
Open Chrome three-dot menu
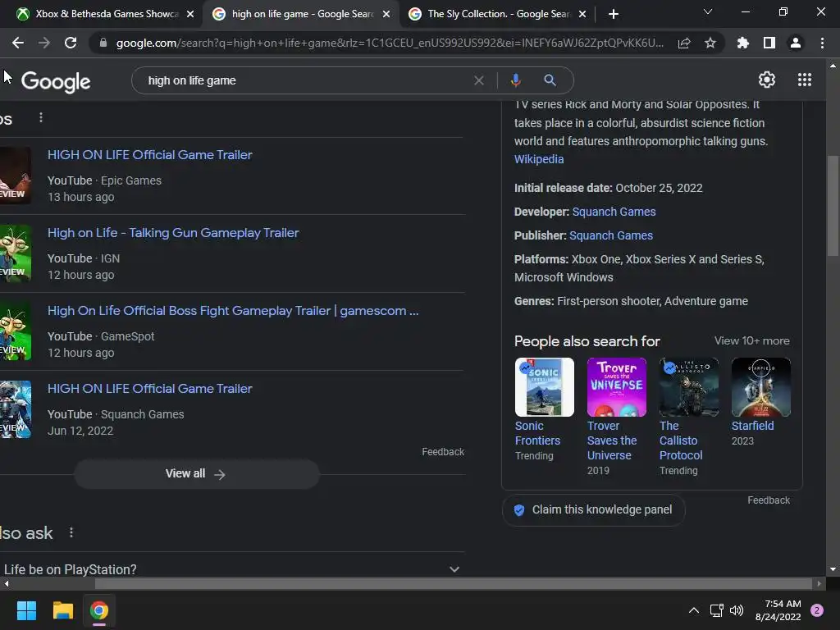(822, 43)
